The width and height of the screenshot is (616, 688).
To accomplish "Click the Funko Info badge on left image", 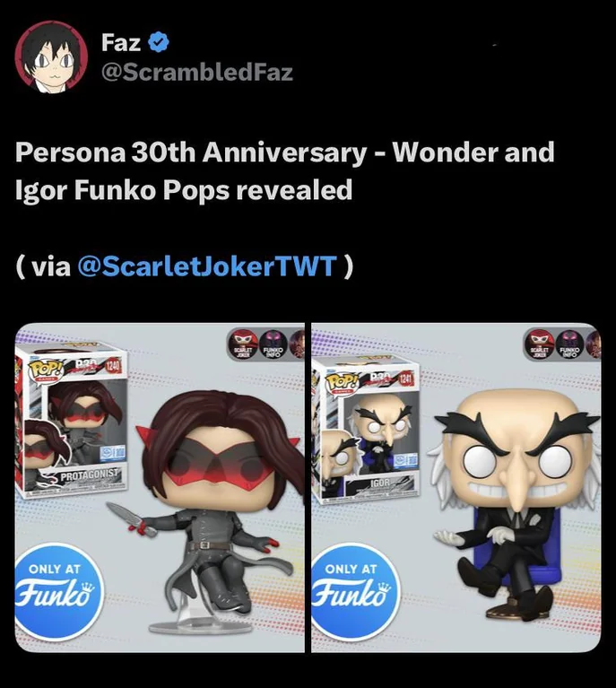I will click(x=273, y=344).
